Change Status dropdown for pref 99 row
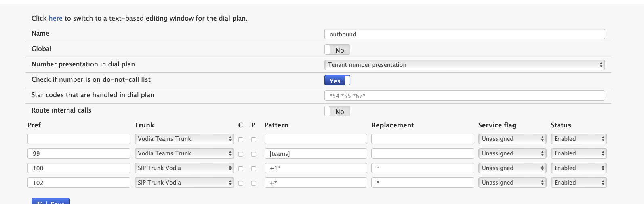 click(579, 153)
